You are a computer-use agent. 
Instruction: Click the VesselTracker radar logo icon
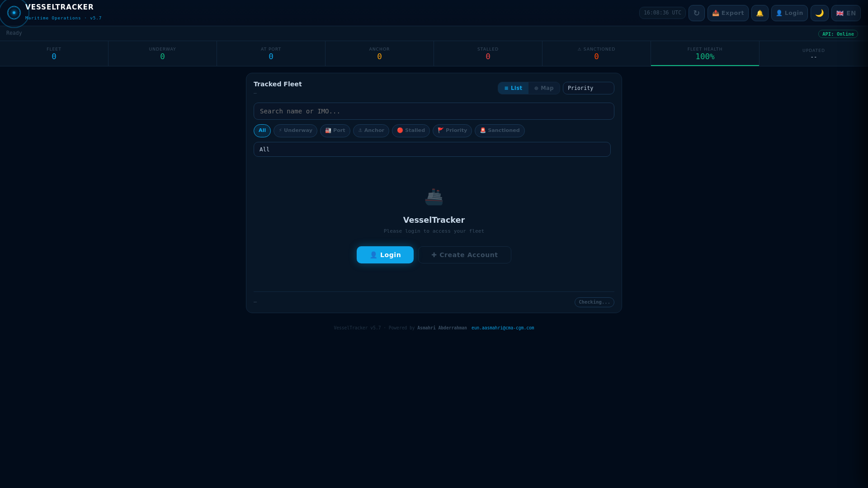click(14, 13)
